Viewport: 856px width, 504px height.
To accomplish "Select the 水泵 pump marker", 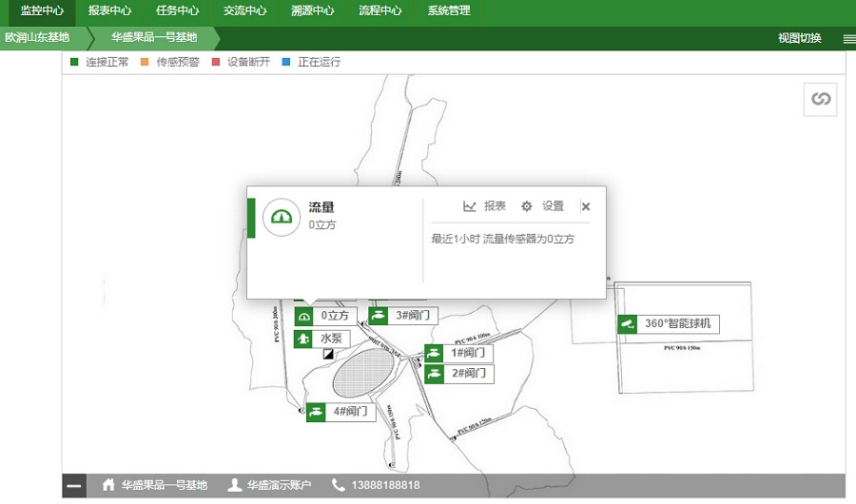I will click(321, 338).
